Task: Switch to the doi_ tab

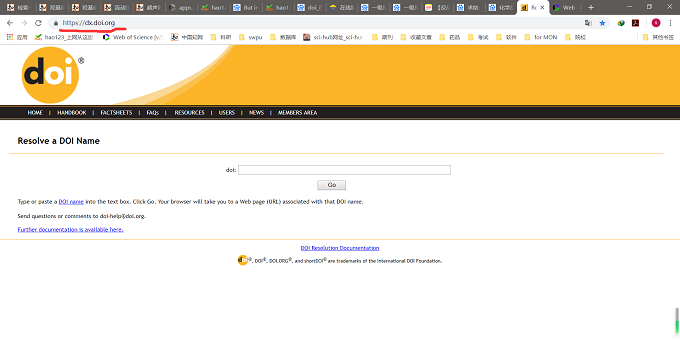Action: tap(310, 7)
